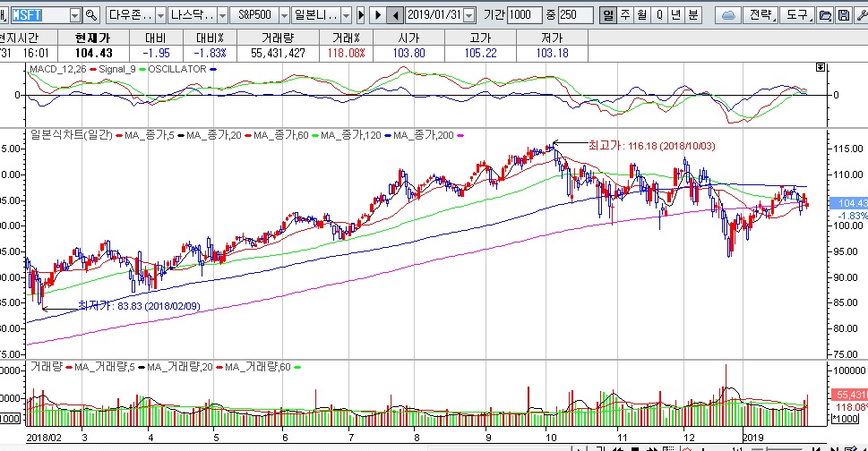The image size is (868, 451).
Task: Select the daily (일) period toggle
Action: click(608, 15)
